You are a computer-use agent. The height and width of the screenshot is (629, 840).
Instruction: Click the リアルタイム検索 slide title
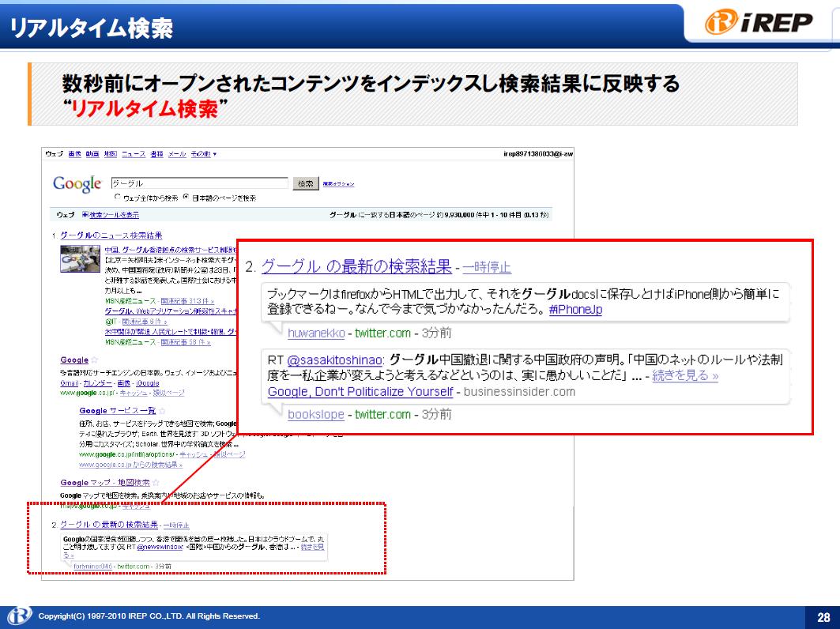pyautogui.click(x=92, y=28)
